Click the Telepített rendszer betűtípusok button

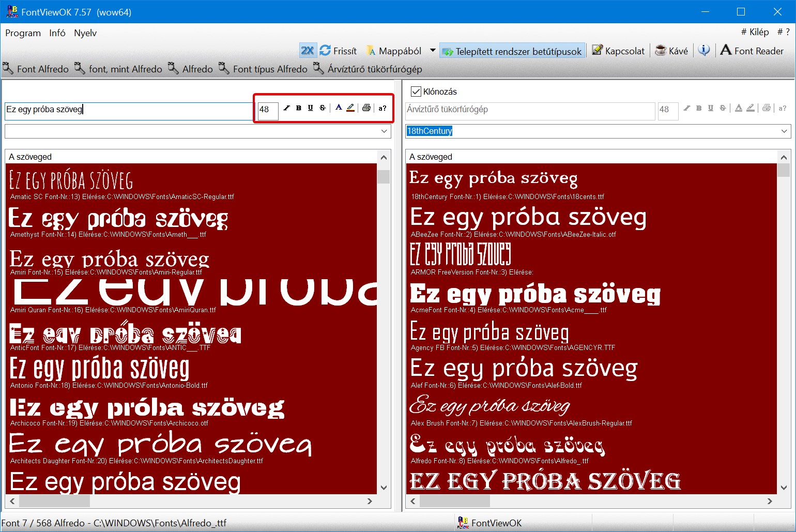pyautogui.click(x=513, y=51)
